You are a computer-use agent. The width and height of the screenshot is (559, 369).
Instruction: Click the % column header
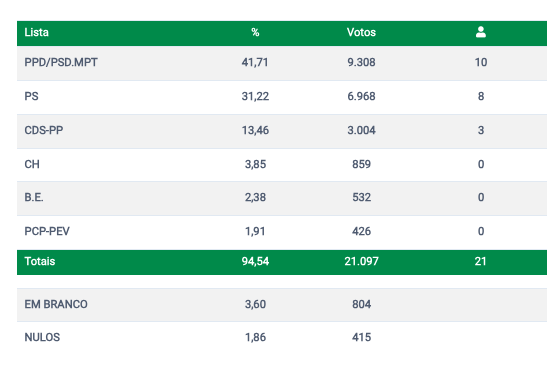(x=255, y=32)
